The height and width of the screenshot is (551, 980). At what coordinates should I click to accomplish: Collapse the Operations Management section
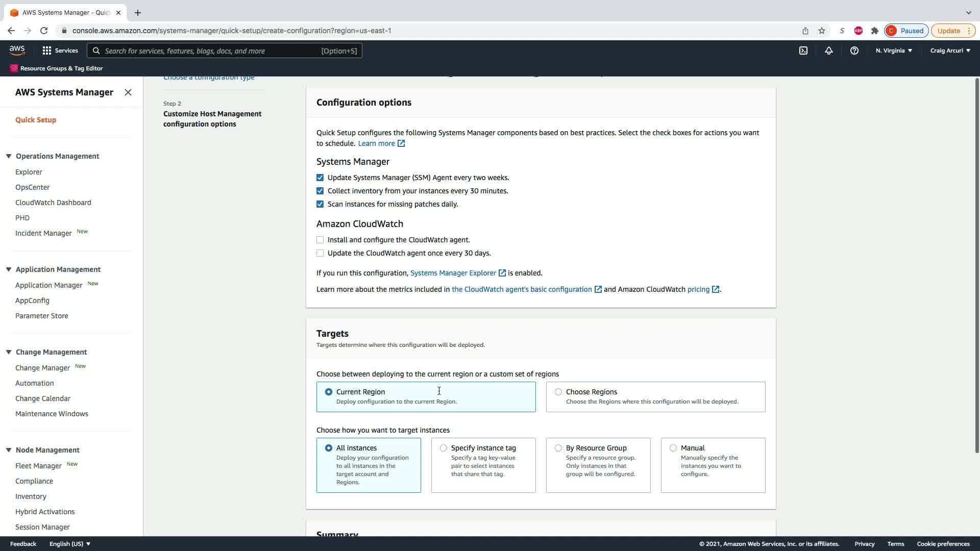[9, 156]
